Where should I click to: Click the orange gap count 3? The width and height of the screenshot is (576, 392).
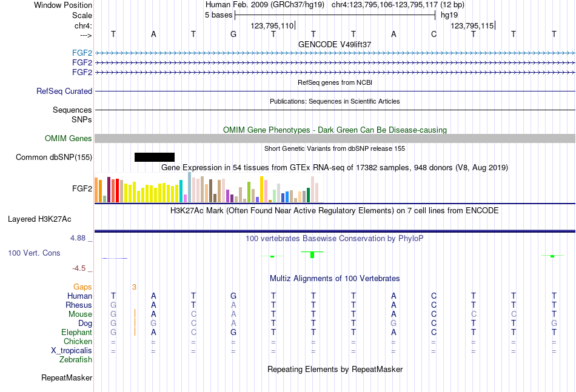coord(135,287)
